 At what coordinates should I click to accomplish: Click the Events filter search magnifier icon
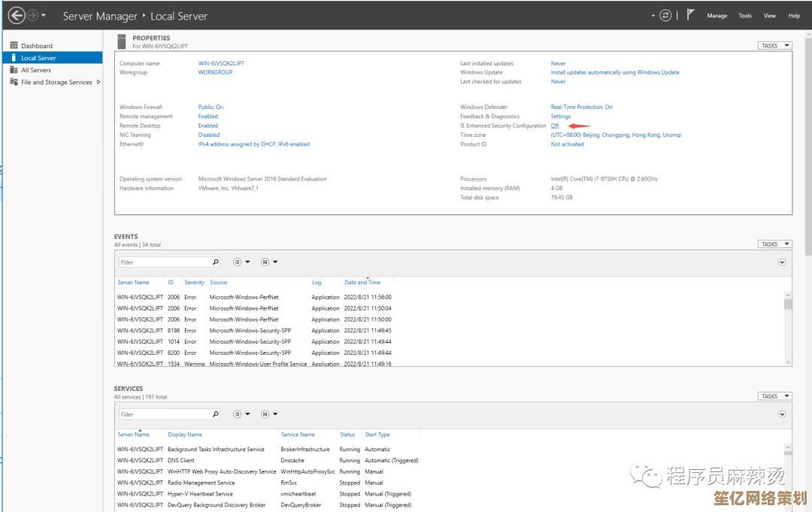tap(216, 262)
